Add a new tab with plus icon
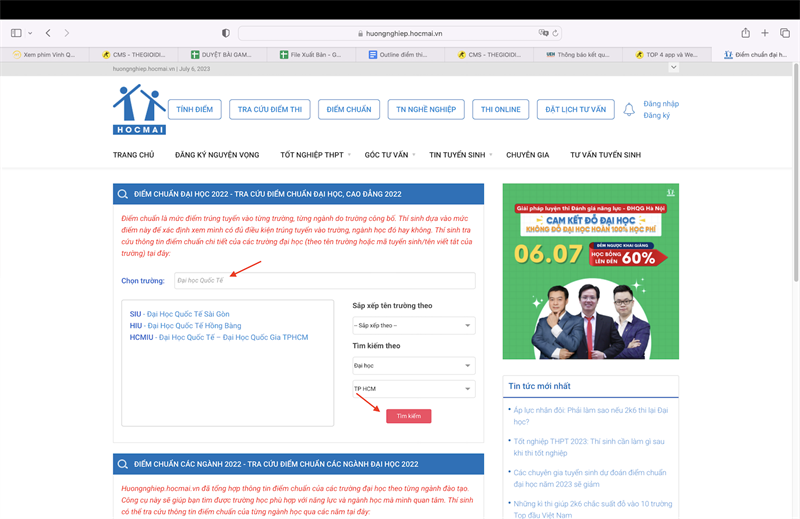Viewport: 800px width, 519px height. click(765, 33)
